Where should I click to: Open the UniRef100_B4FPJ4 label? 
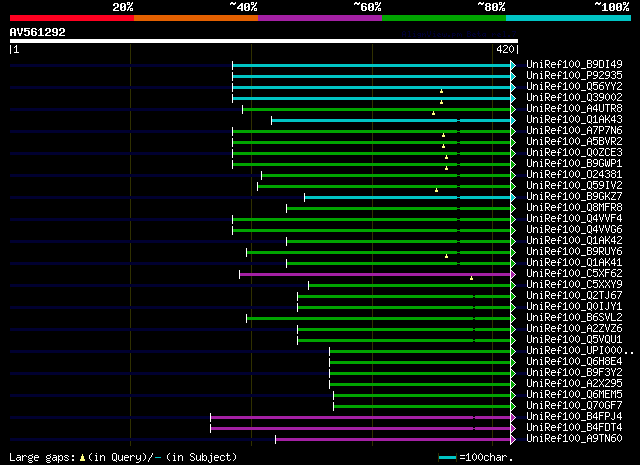pos(574,417)
